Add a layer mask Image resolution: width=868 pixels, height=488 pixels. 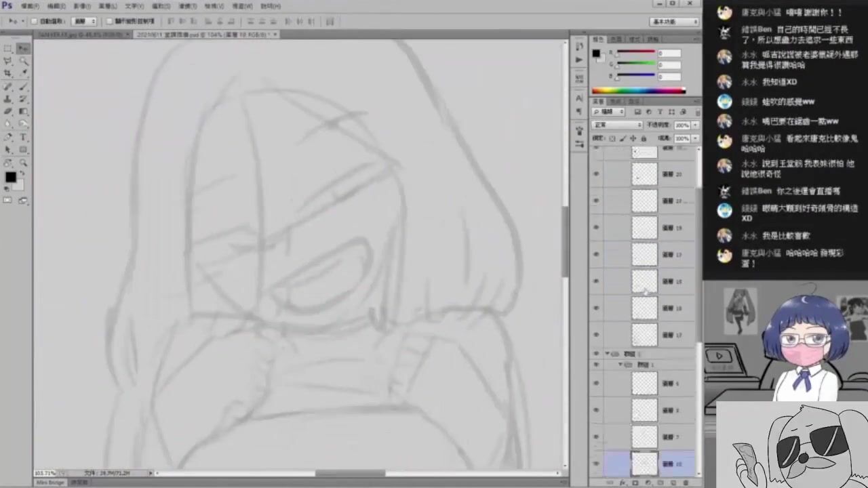click(x=635, y=483)
